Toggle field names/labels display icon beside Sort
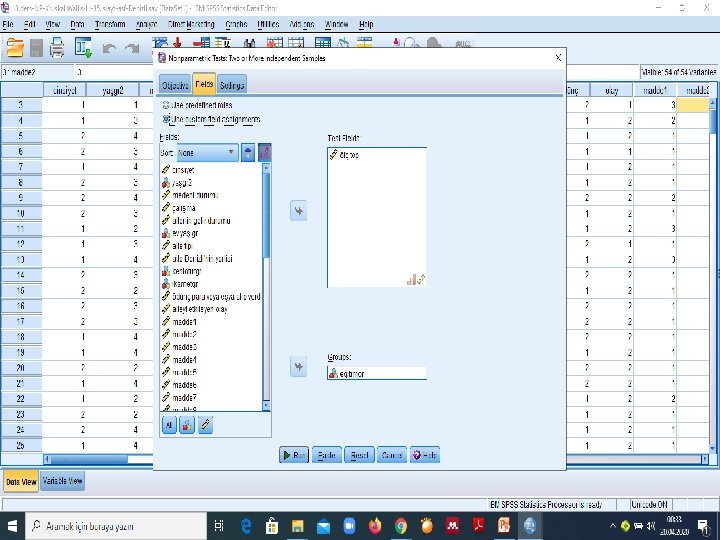 tap(264, 153)
